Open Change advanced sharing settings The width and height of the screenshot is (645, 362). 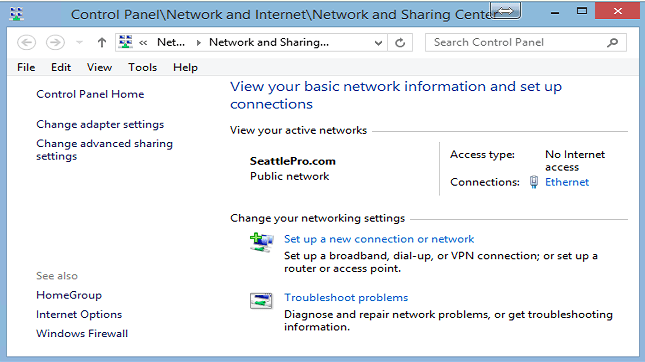click(104, 150)
